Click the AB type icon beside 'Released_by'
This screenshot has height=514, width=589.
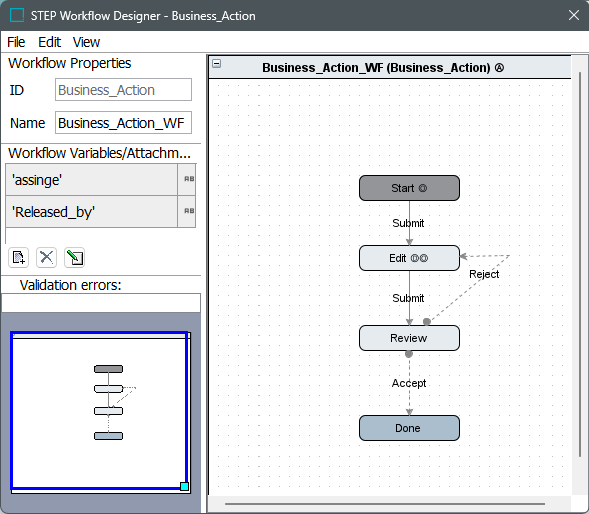[189, 211]
